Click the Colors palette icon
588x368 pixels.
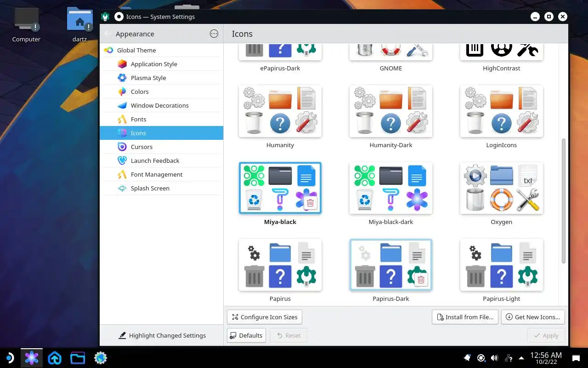tap(122, 92)
